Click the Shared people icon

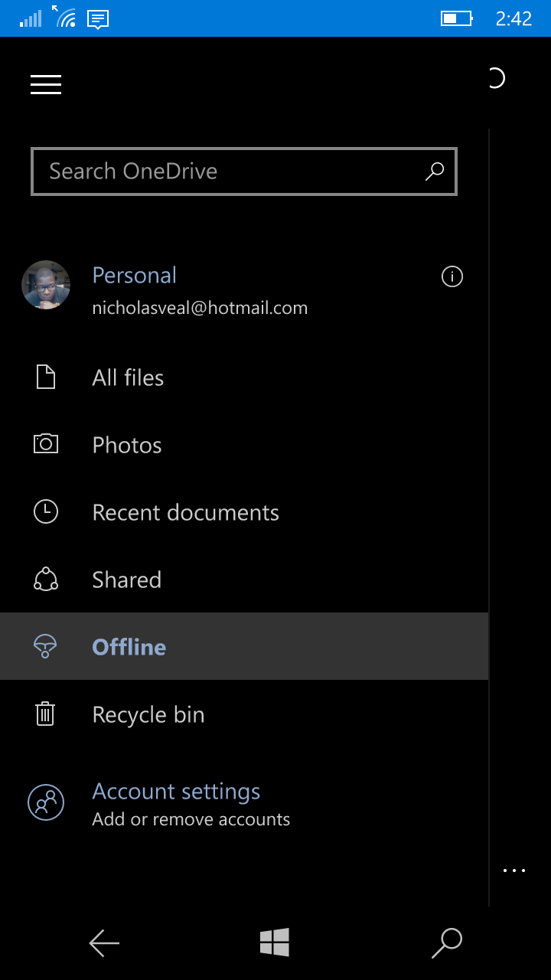(46, 580)
